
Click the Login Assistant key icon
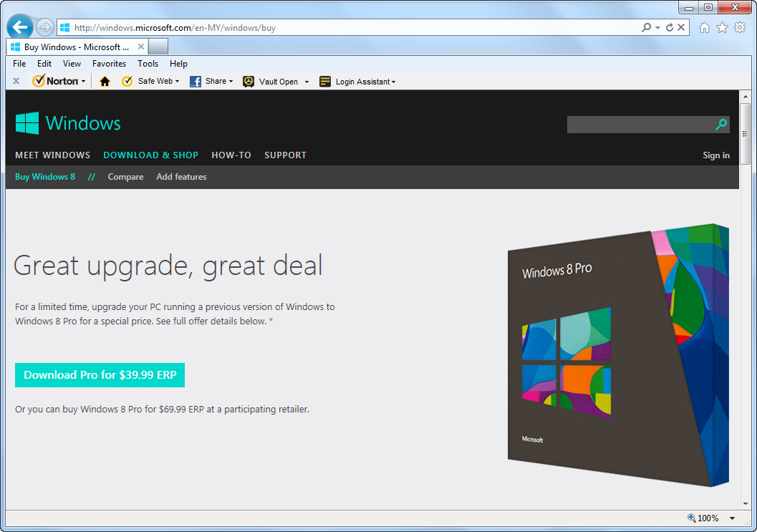326,81
